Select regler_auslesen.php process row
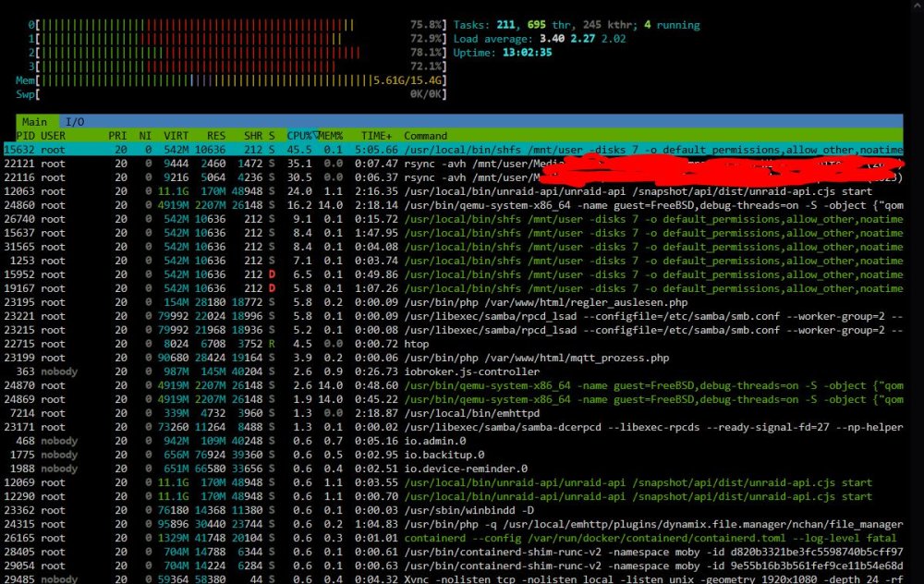Image resolution: width=924 pixels, height=584 pixels. click(453, 302)
